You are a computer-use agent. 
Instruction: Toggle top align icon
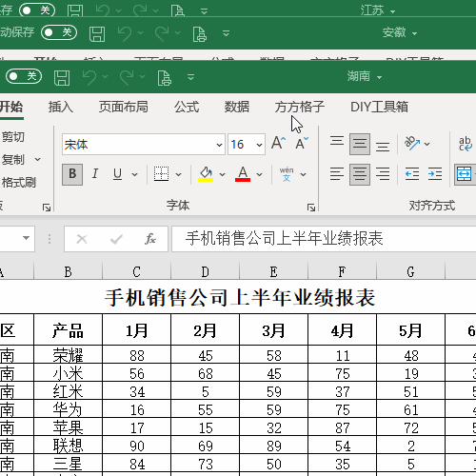tap(337, 141)
